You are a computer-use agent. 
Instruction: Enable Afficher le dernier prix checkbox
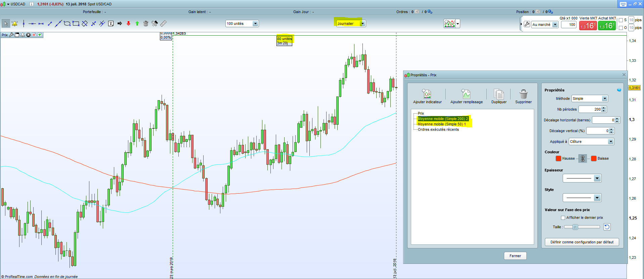[563, 218]
